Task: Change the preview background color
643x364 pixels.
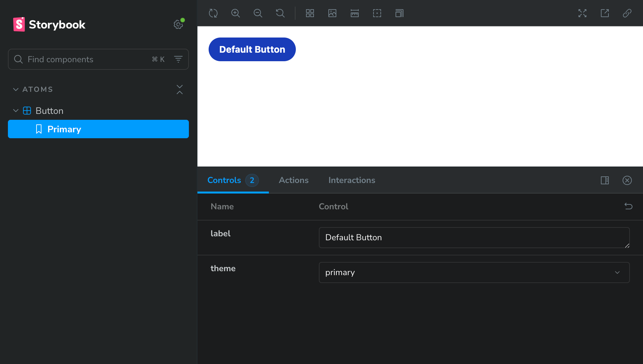Action: (x=332, y=13)
